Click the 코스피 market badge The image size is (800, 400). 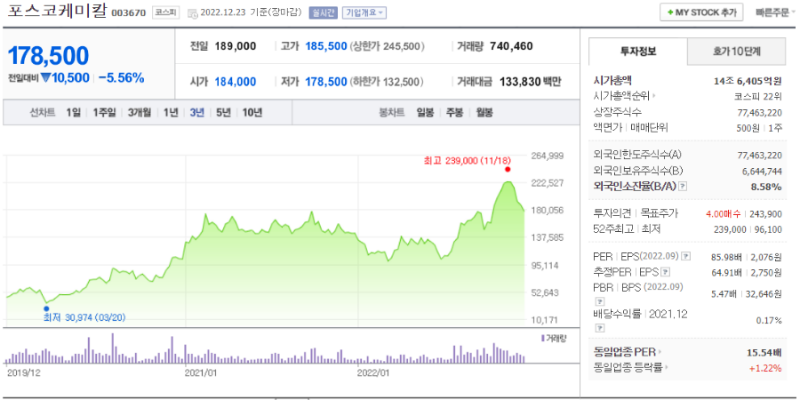coord(165,13)
